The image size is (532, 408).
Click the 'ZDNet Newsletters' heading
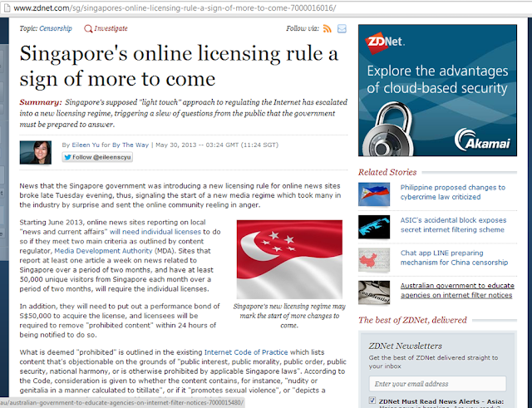click(x=405, y=346)
